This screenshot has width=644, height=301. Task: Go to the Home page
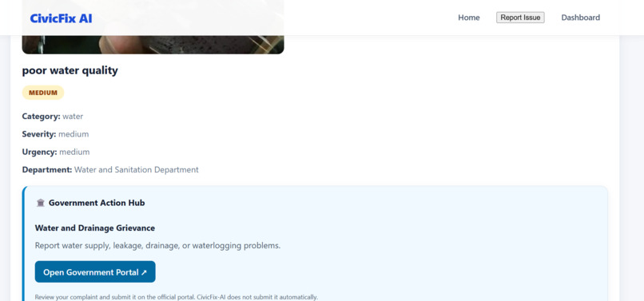pos(469,18)
